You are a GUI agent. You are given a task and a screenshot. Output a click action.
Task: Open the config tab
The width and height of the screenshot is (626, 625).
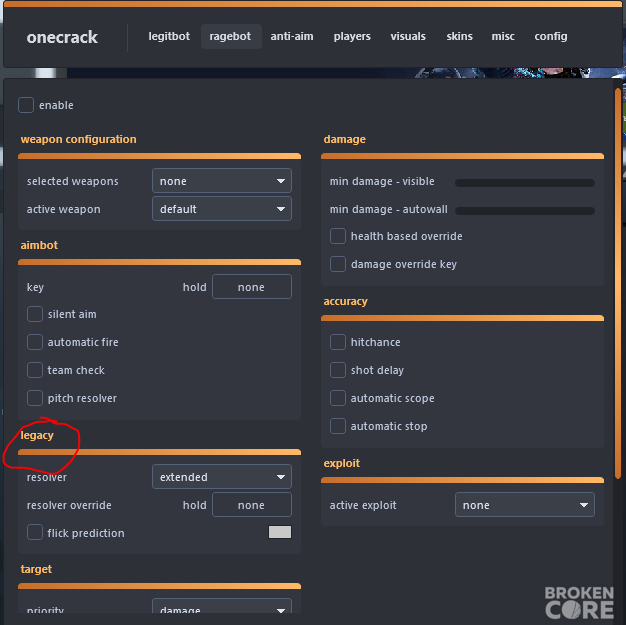(551, 36)
